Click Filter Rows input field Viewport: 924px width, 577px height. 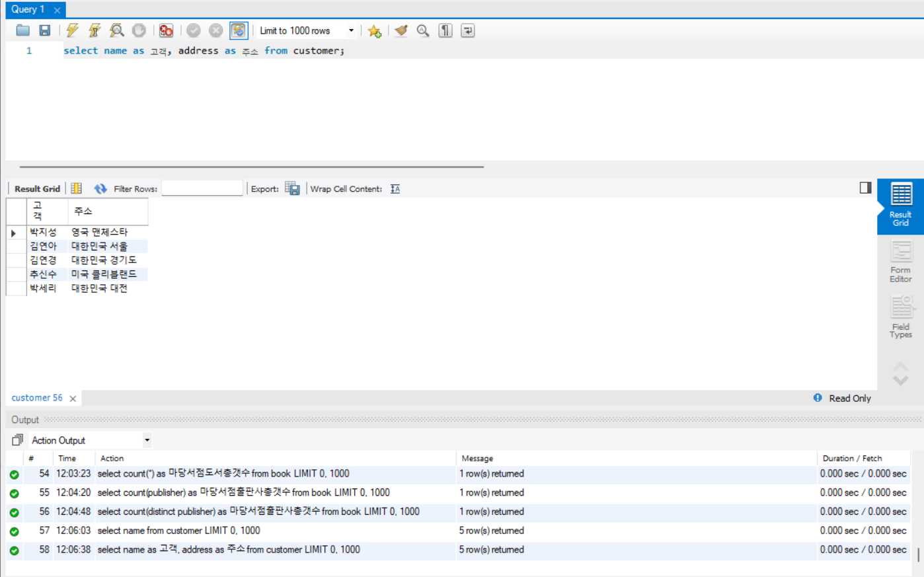tap(202, 188)
